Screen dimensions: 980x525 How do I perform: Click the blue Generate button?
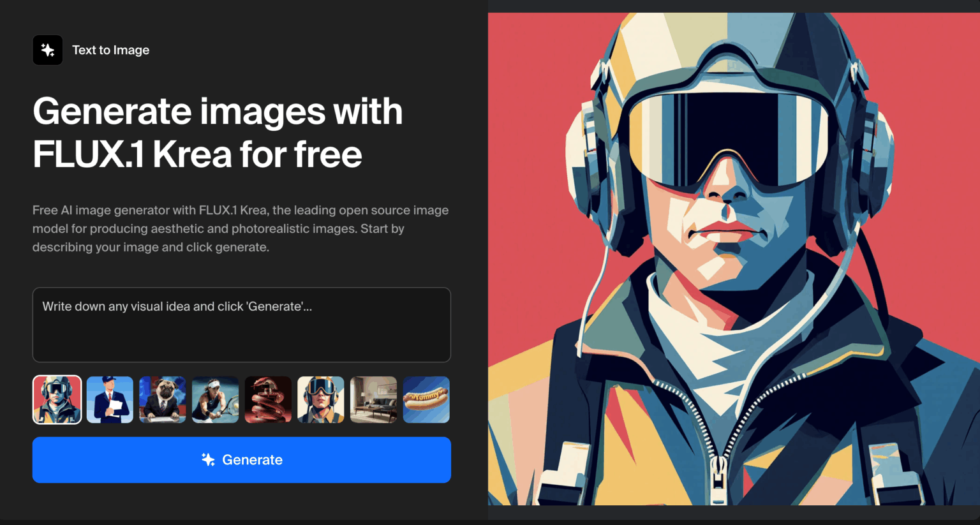tap(242, 460)
